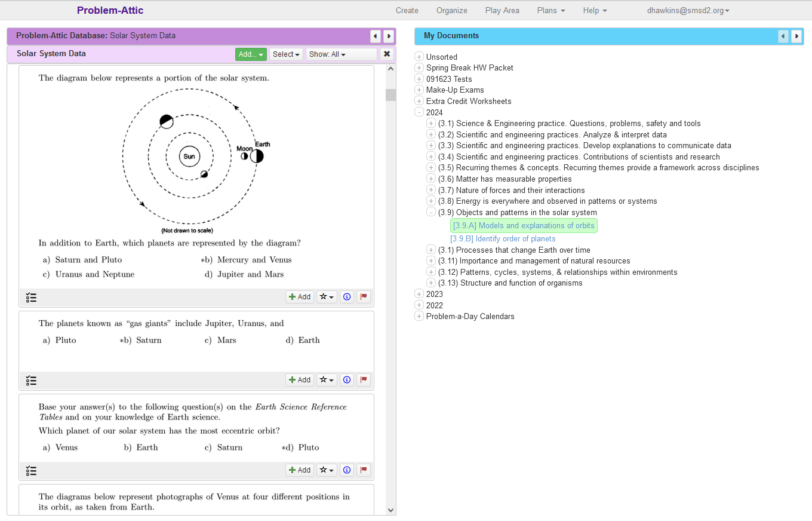Open star rating dropdown for diagram question
This screenshot has height=521, width=812.
click(327, 297)
